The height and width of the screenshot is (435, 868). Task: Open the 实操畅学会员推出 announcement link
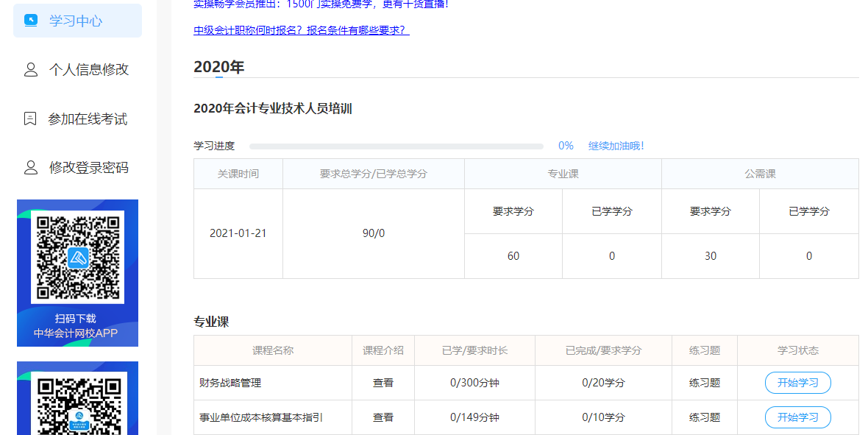[x=321, y=4]
